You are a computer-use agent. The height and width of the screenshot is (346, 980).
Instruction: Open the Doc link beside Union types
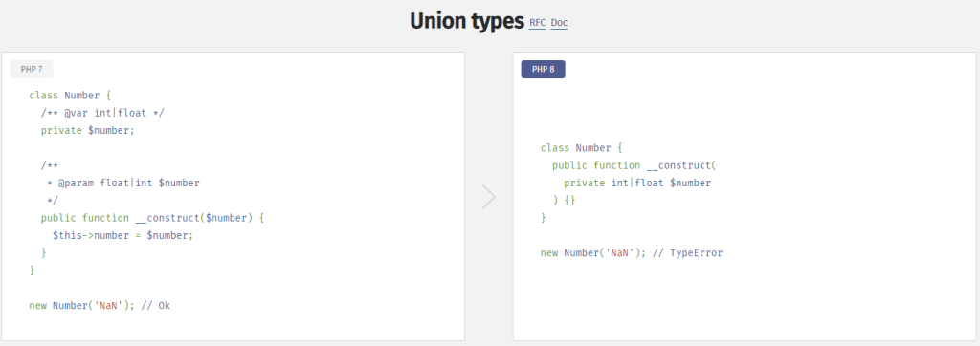point(559,23)
